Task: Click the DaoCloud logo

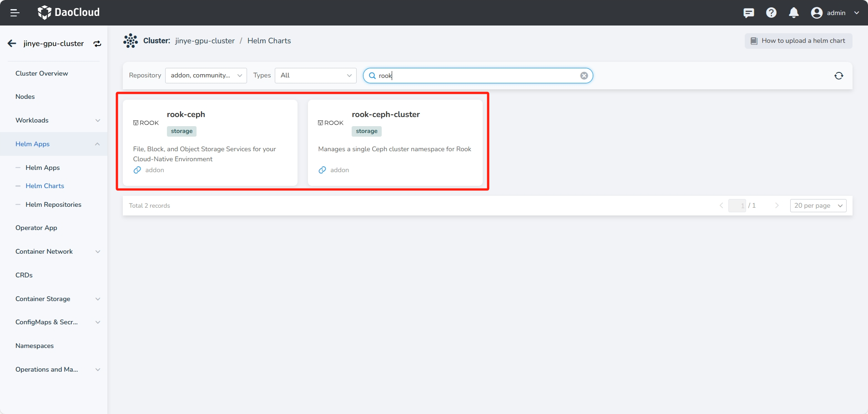Action: (x=68, y=13)
